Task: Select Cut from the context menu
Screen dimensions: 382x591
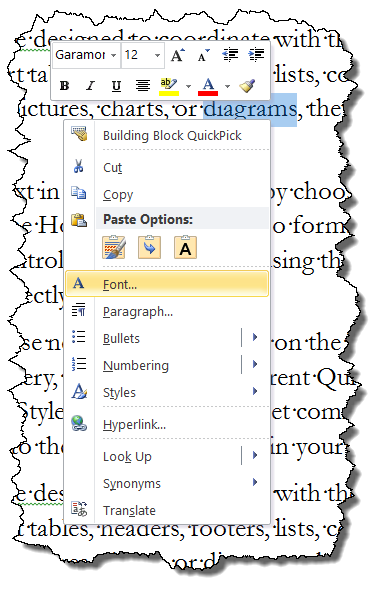Action: (167, 167)
